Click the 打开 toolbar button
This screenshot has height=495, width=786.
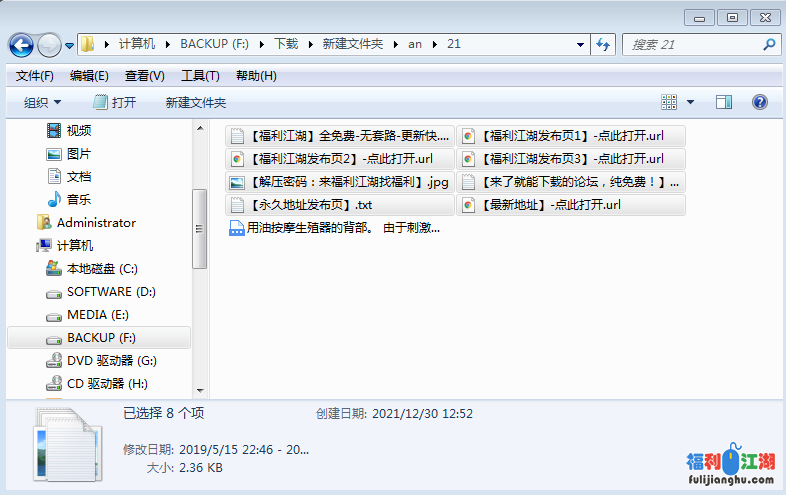point(115,102)
